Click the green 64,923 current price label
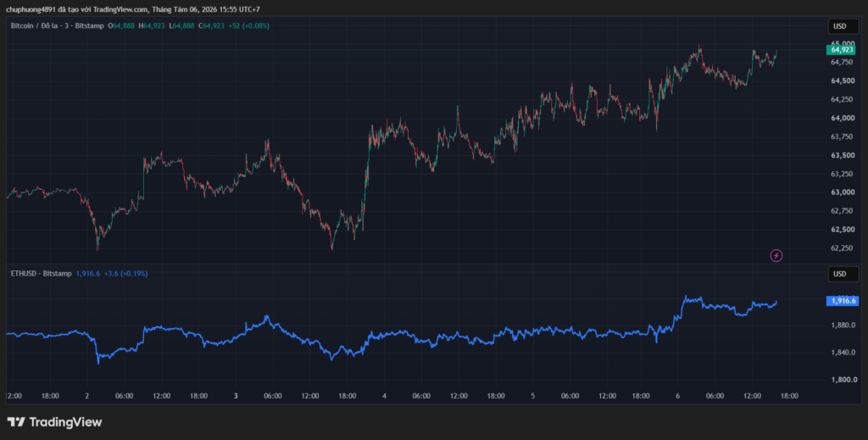Image resolution: width=868 pixels, height=440 pixels. click(842, 50)
